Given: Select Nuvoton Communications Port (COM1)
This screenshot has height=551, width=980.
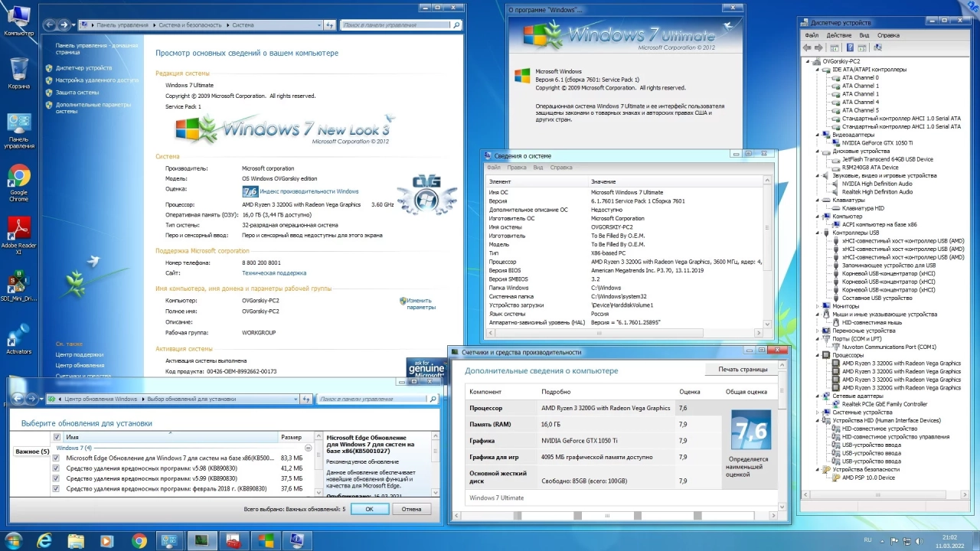Looking at the screenshot, I should [889, 347].
